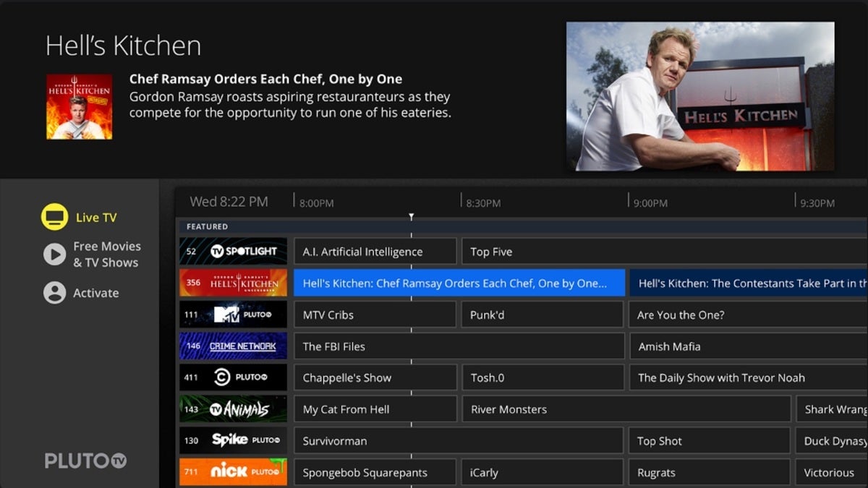Select MTV Cribs program
868x488 pixels.
point(375,314)
